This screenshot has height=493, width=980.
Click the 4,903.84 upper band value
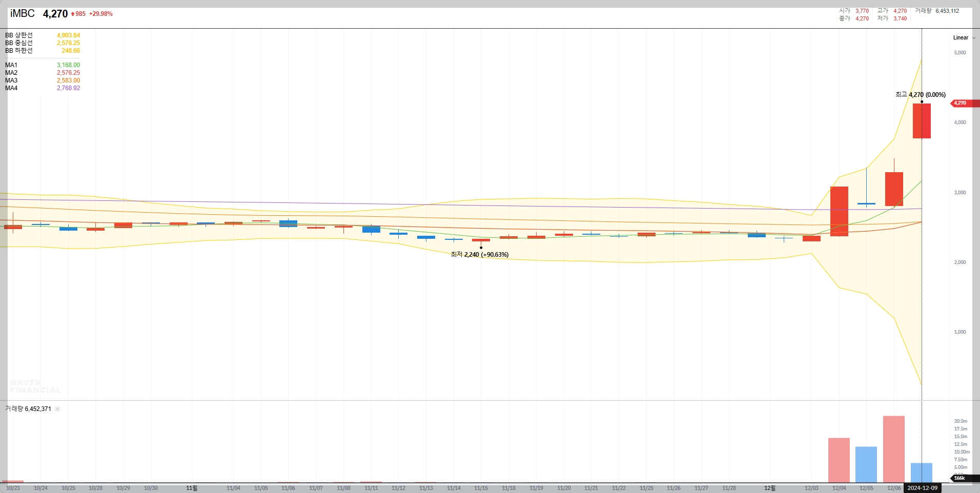68,35
